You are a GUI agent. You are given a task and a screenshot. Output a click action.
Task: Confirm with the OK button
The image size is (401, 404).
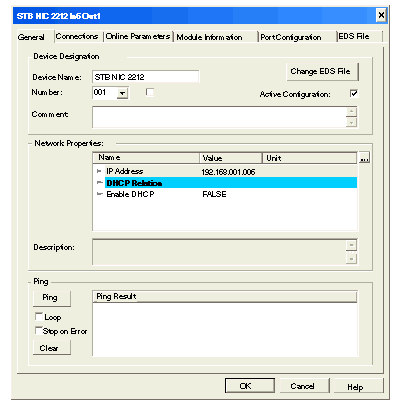click(250, 386)
